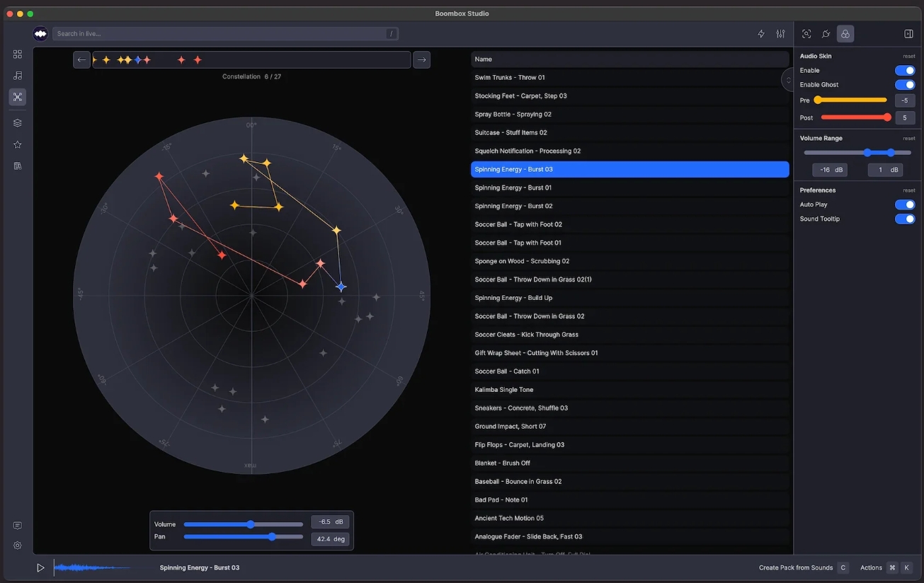Viewport: 924px width, 583px height.
Task: Click the lightning bolt icon in toolbar
Action: [x=761, y=34]
